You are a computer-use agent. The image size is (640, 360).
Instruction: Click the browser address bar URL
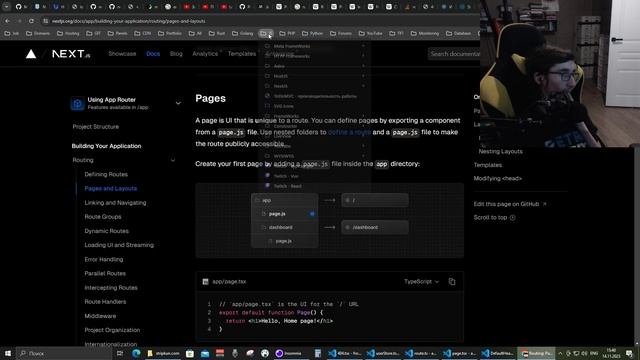(129, 21)
